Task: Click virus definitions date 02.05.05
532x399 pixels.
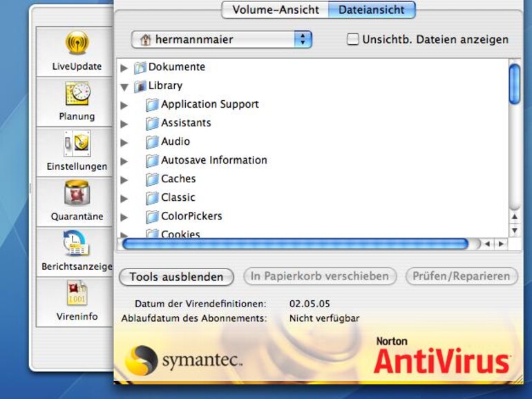Action: pos(310,304)
